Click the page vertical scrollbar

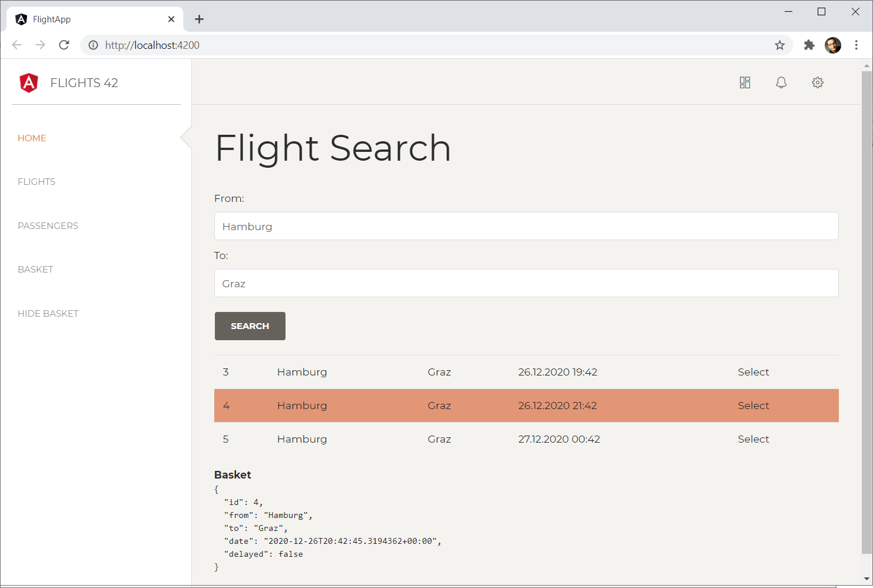coord(867,312)
